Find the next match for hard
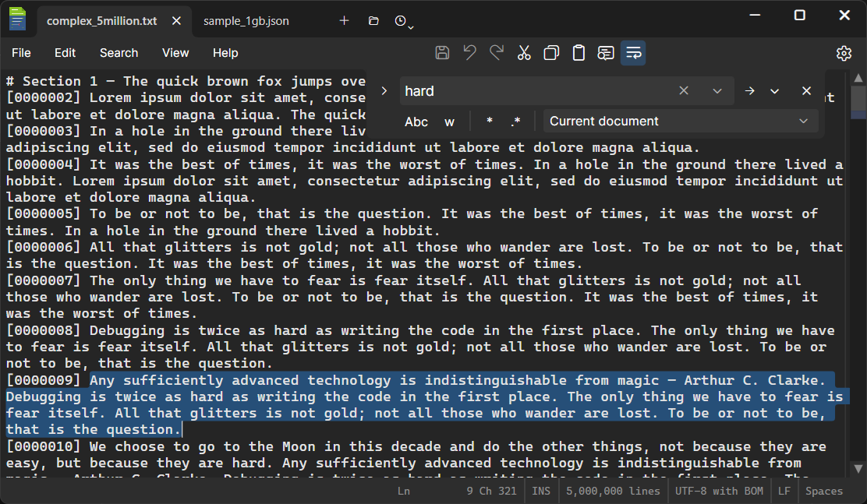Screen dimensions: 867x504 [x=749, y=90]
